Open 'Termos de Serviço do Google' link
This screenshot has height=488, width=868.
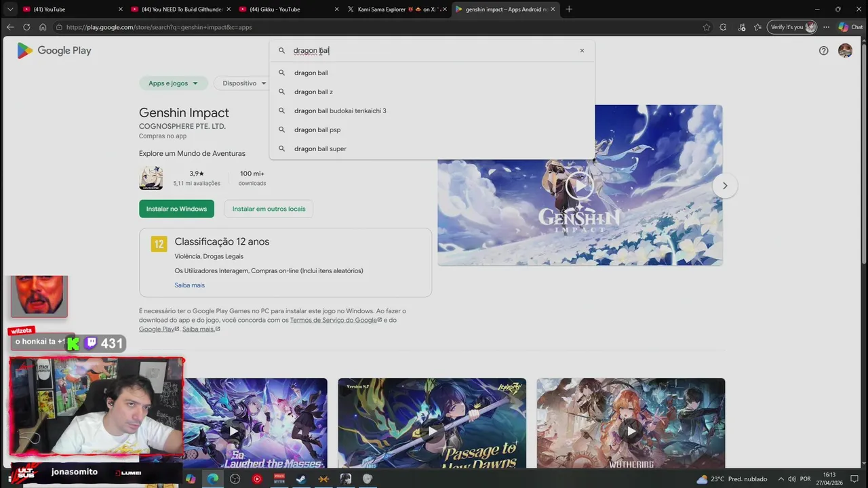[336, 320]
